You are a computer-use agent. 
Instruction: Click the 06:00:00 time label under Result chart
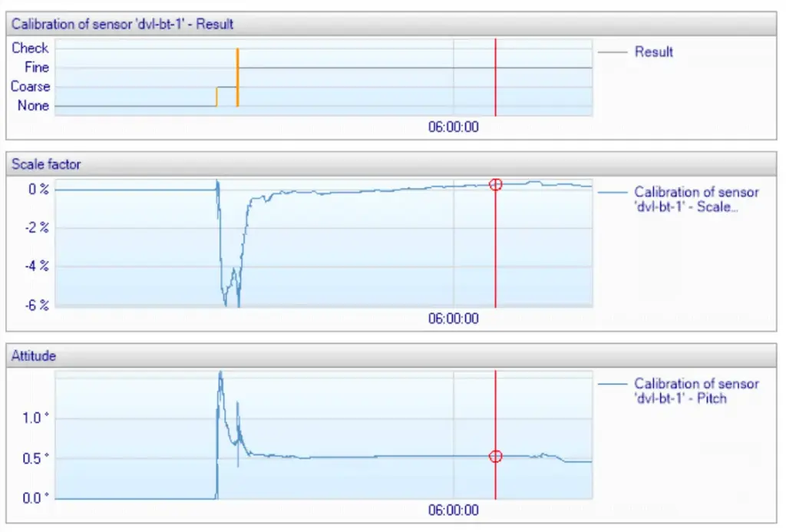(453, 127)
